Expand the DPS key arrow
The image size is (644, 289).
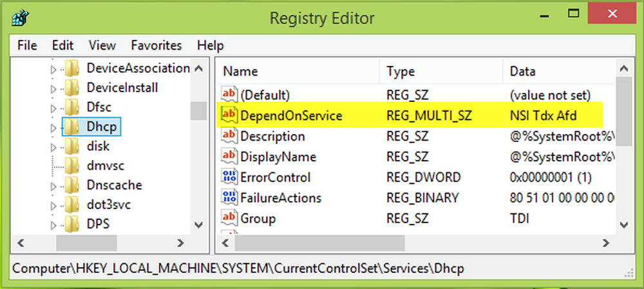click(x=53, y=224)
